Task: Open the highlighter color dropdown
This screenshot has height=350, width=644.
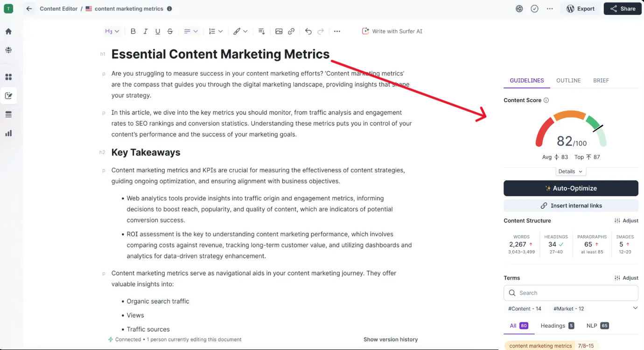Action: coord(240,31)
